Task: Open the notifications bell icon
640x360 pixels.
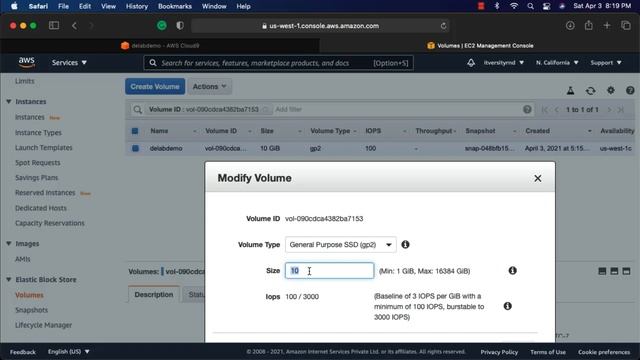Action: [471, 63]
